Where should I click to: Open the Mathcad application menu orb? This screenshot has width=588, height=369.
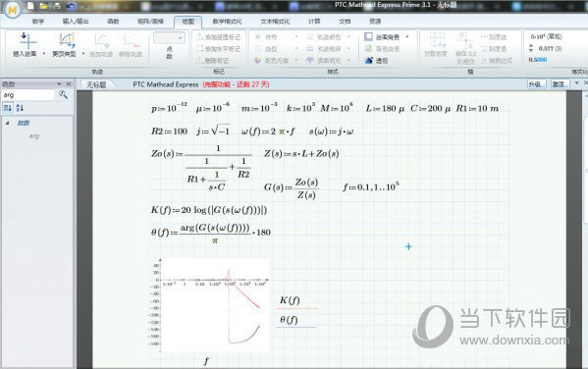click(x=13, y=10)
